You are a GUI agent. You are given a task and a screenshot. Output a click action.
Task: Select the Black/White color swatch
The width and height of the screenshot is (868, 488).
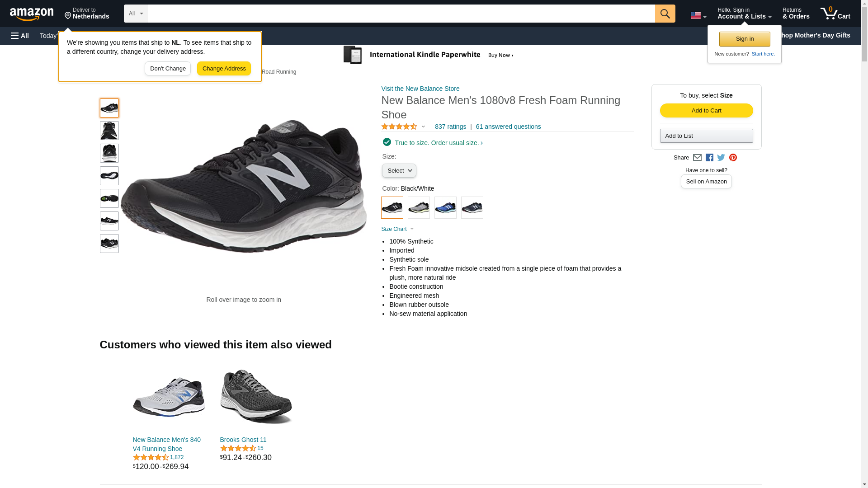(x=392, y=208)
